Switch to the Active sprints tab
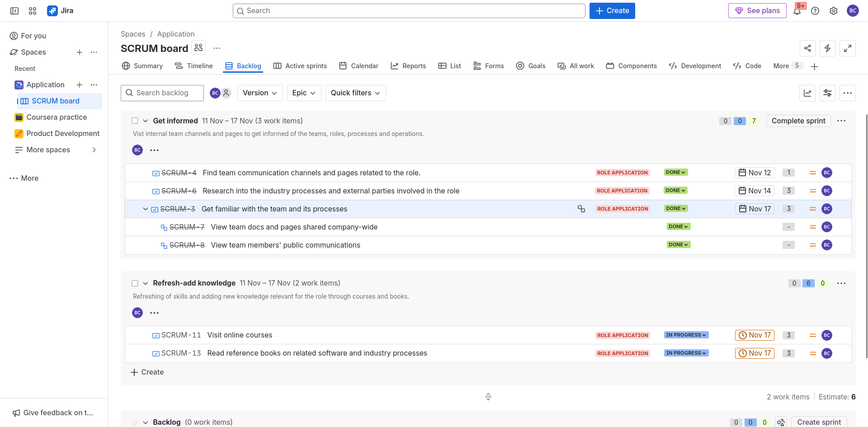The height and width of the screenshot is (427, 868). pyautogui.click(x=300, y=66)
